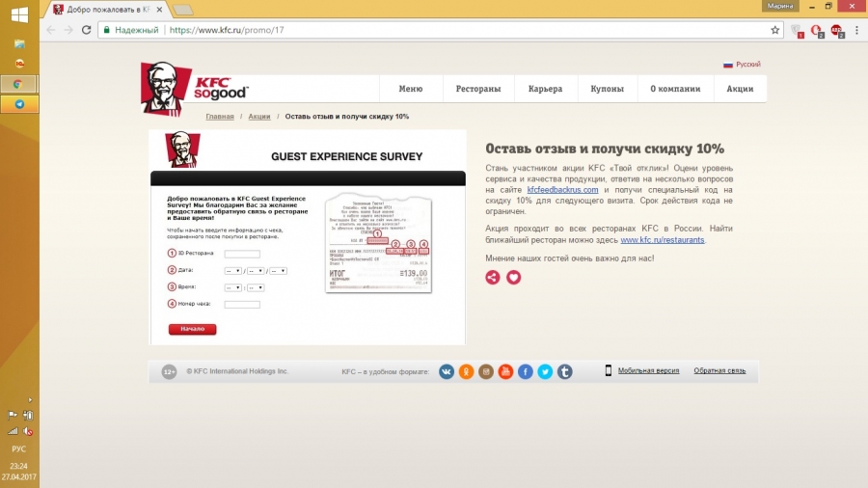868x488 pixels.
Task: Open the hour dropdown for Время
Action: (232, 287)
